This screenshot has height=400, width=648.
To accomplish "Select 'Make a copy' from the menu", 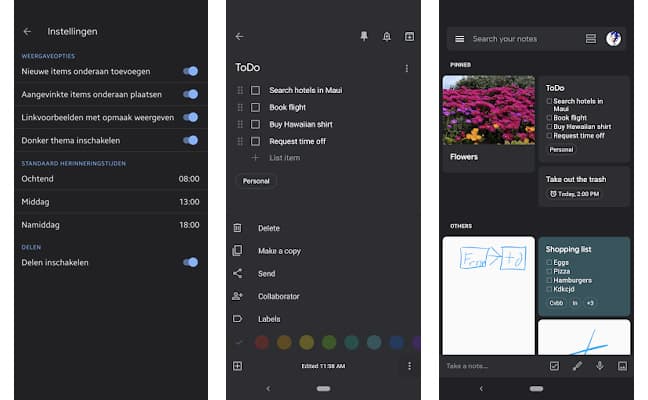I will (279, 251).
